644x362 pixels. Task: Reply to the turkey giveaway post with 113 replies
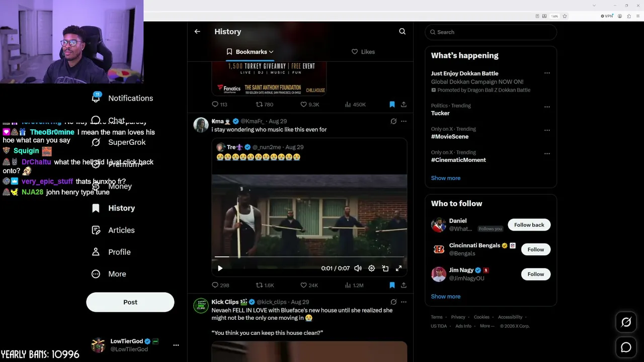219,105
